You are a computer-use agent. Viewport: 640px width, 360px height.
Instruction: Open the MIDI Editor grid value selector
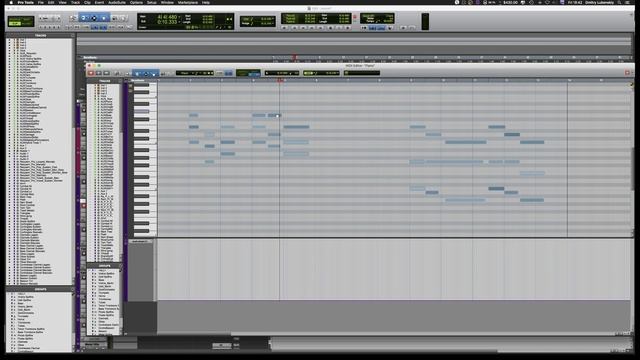pos(321,73)
